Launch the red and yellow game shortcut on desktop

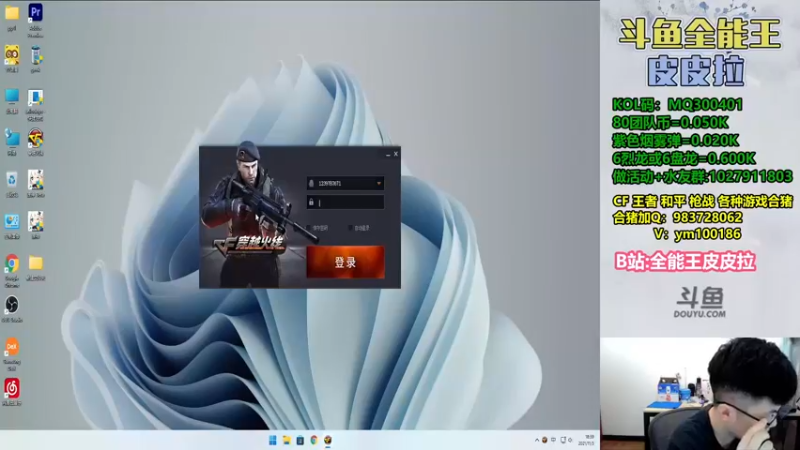(35, 138)
